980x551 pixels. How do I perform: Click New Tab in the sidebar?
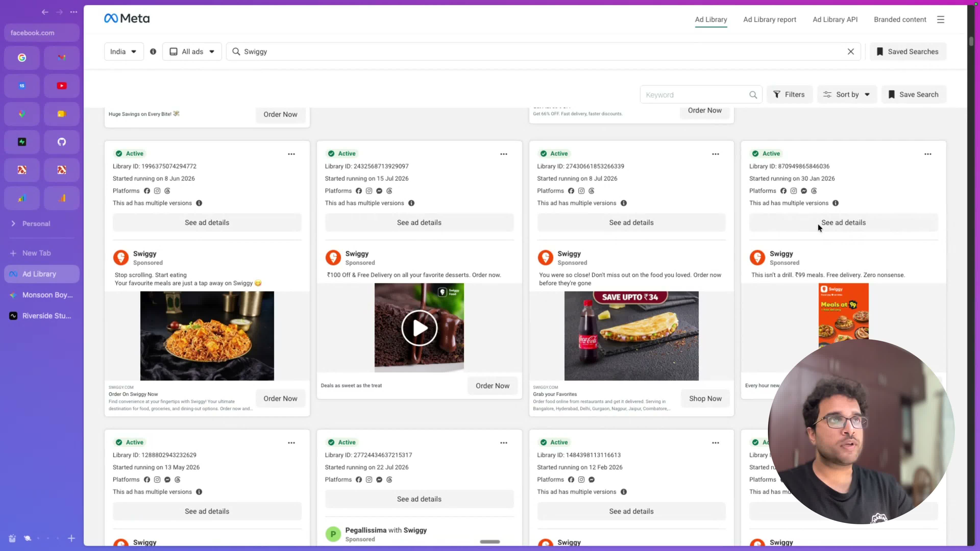pos(42,253)
